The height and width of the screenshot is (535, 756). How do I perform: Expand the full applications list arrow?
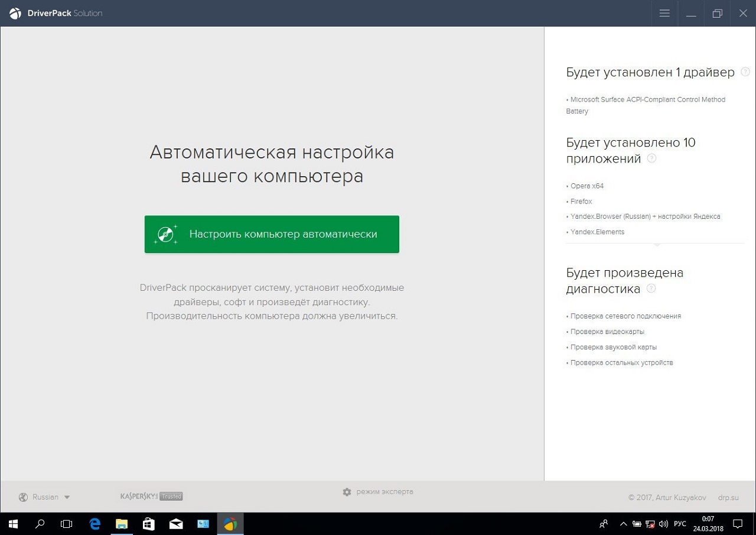pyautogui.click(x=657, y=244)
